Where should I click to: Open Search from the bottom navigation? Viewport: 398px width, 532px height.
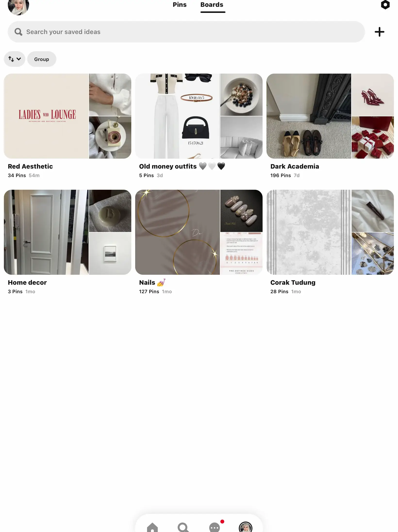pos(183,527)
